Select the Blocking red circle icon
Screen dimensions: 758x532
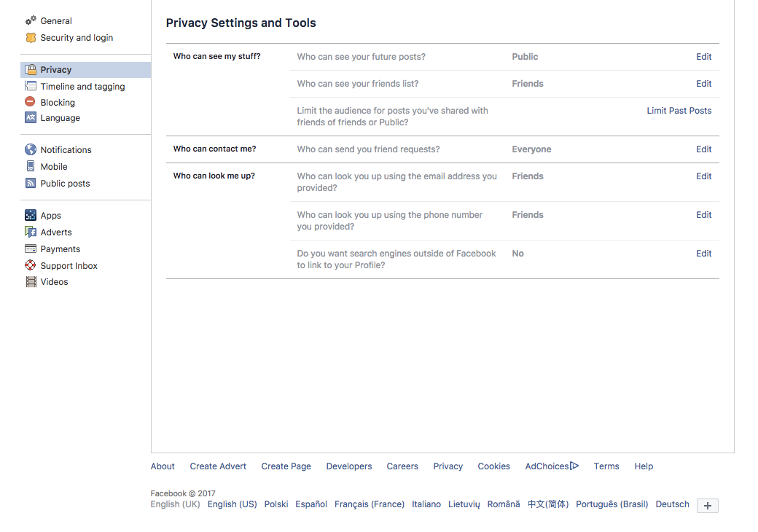[30, 101]
